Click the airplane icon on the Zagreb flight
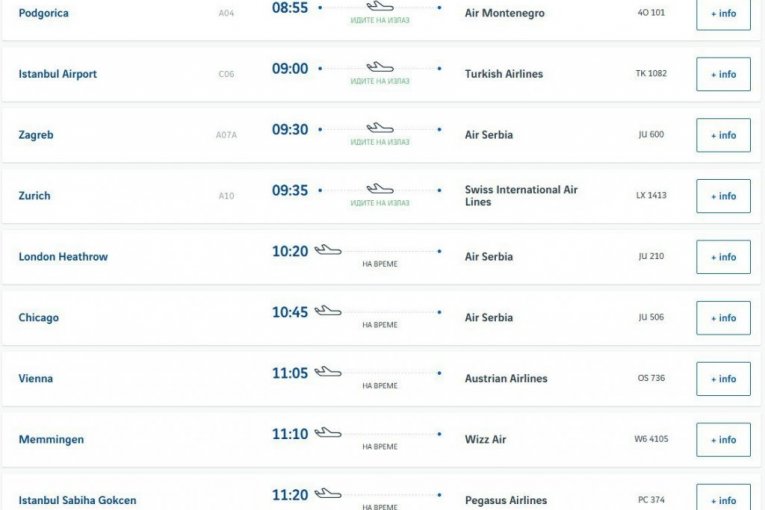 380,128
